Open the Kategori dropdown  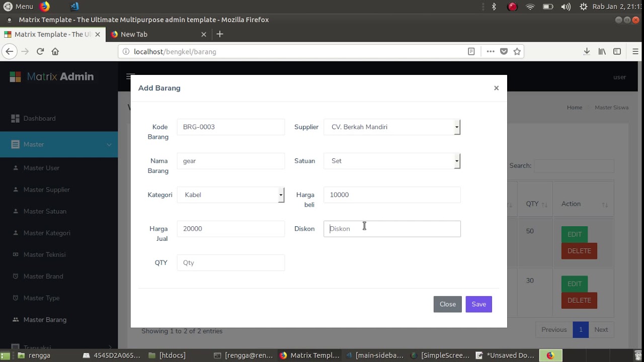[230, 195]
